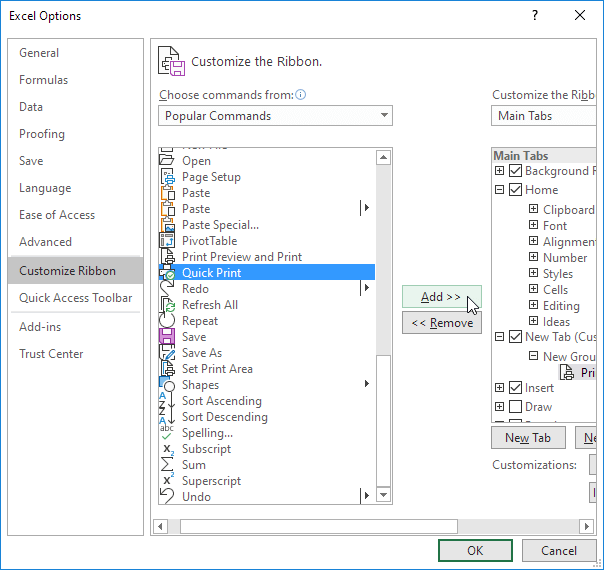
Task: Enable the Draw tab checkbox
Action: tap(515, 407)
